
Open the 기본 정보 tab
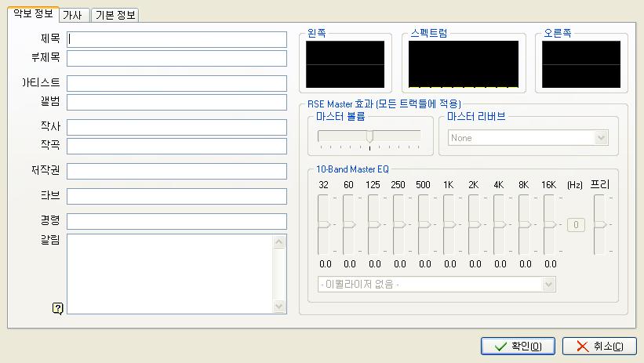[115, 15]
